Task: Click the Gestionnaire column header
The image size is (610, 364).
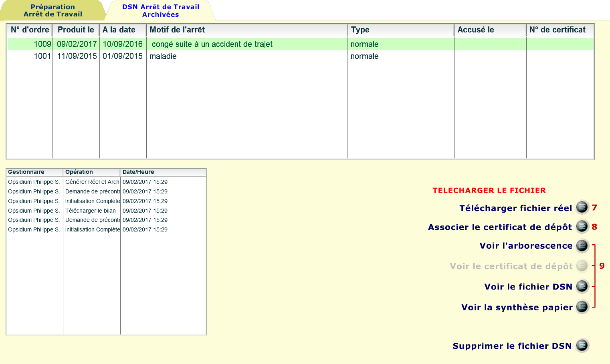Action: click(34, 172)
